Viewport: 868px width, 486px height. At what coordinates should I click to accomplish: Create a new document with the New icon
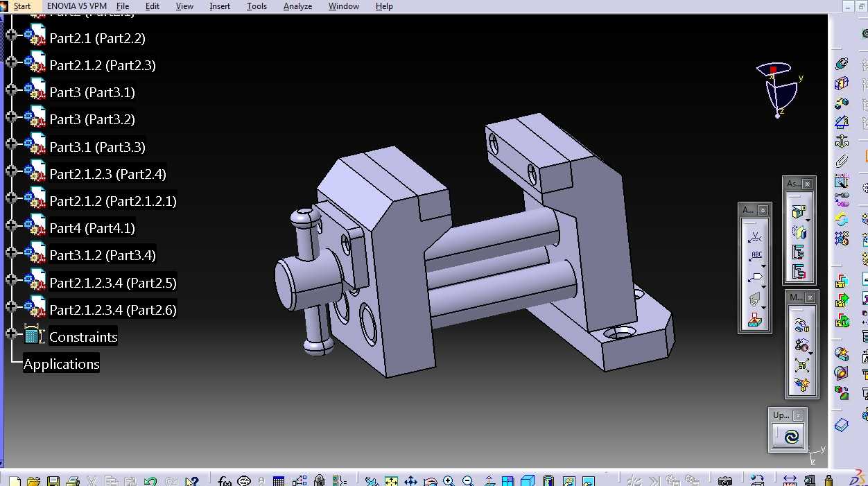click(15, 480)
